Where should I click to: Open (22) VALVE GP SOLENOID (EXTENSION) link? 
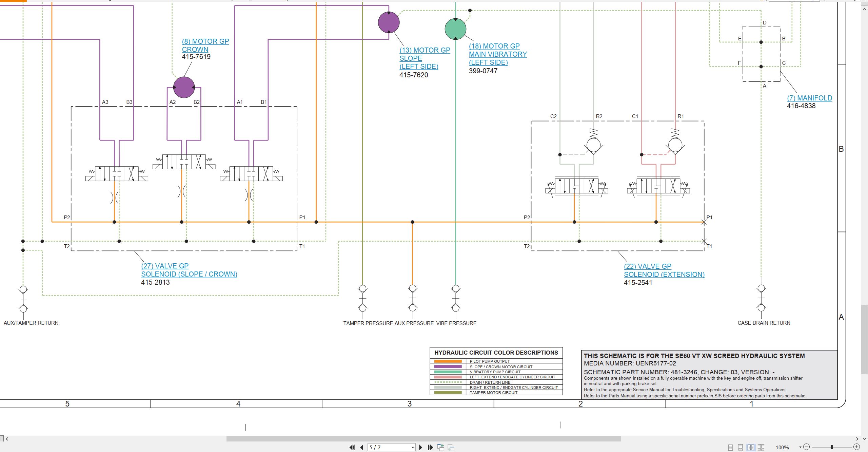(x=664, y=270)
